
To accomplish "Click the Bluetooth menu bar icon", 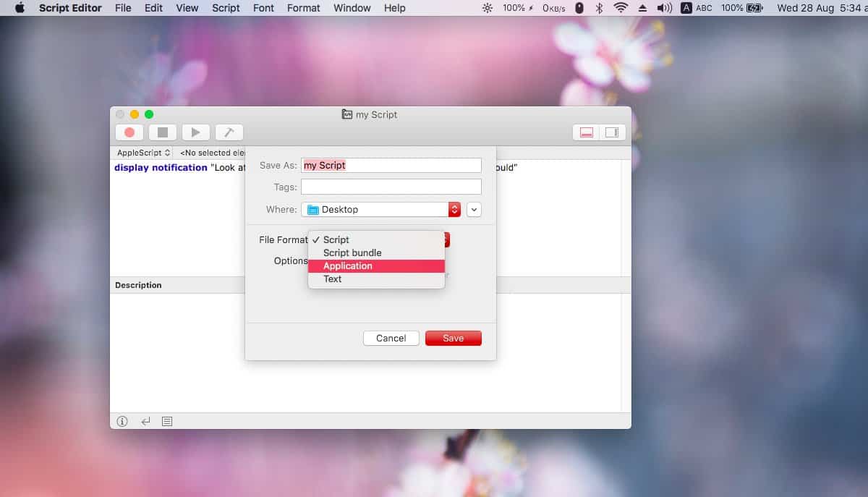I will 599,8.
